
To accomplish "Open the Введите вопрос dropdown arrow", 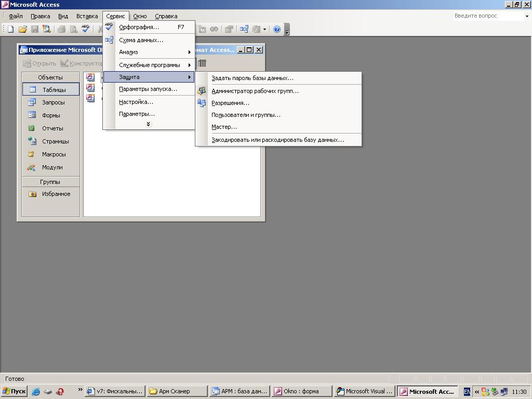I will point(527,16).
